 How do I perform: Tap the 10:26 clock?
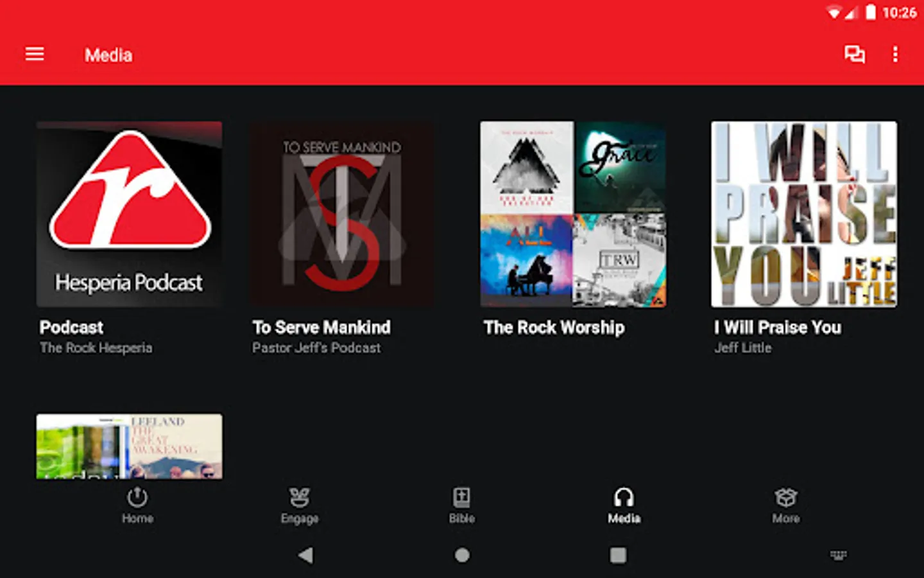(899, 13)
